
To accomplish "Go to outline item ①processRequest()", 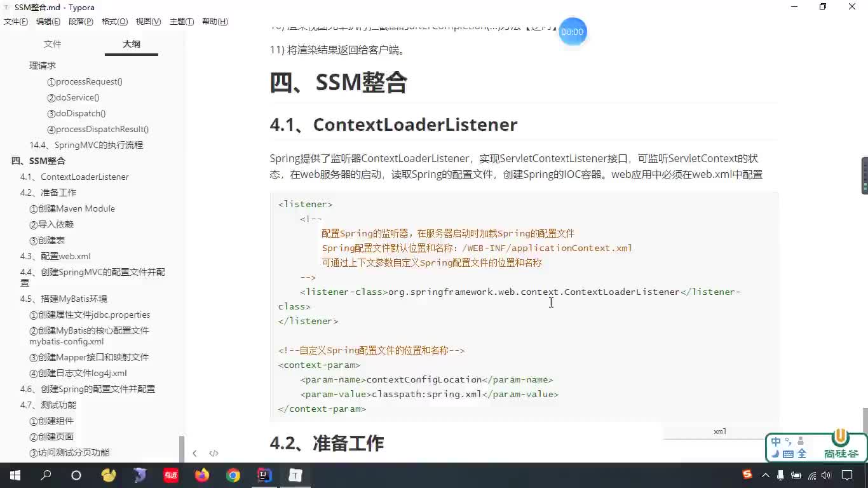I will 85,81.
